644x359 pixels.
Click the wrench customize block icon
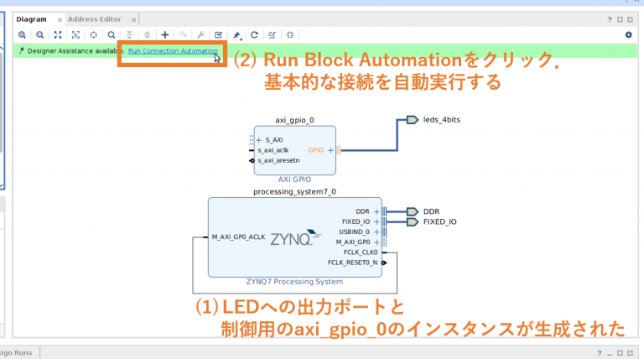pos(200,34)
